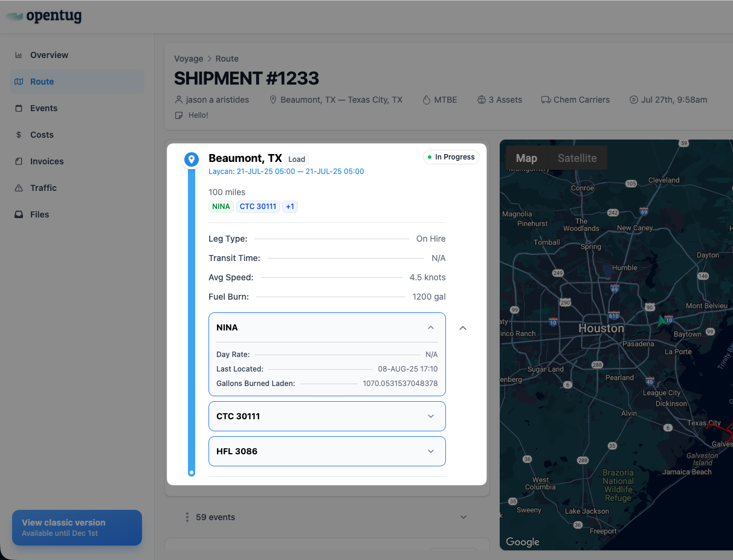
Task: Click the Route breadcrumb
Action: tap(227, 59)
